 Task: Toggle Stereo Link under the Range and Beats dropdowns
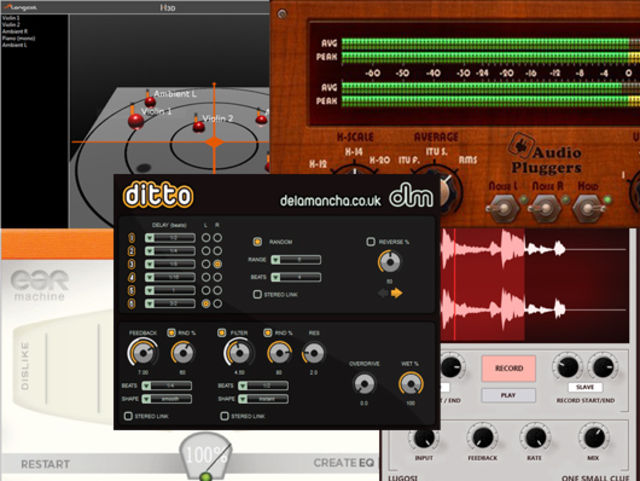pos(257,294)
